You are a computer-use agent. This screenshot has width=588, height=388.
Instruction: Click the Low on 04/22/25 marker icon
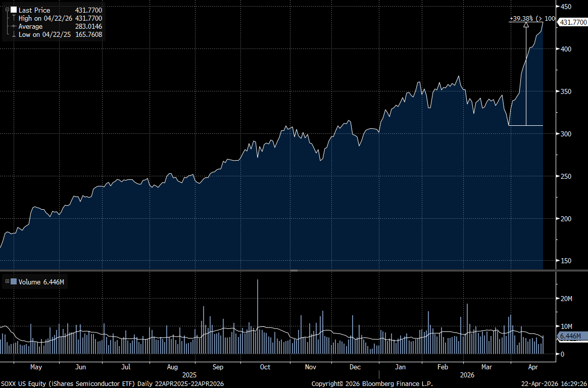[13, 34]
